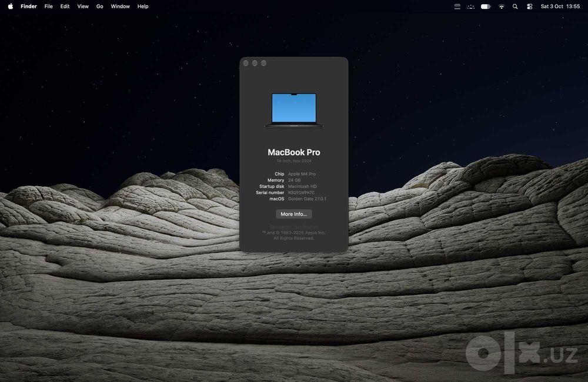The height and width of the screenshot is (382, 588).
Task: Open the Window menu
Action: pyautogui.click(x=120, y=6)
